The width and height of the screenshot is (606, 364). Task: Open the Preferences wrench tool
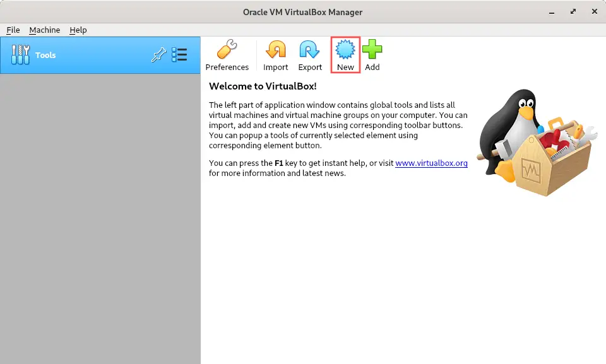tap(227, 56)
